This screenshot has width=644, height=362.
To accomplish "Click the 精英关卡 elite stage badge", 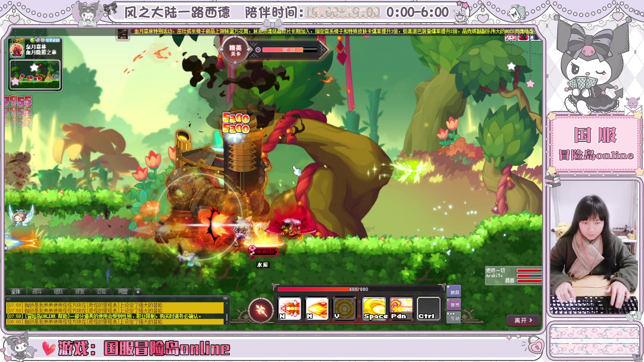I will click(235, 51).
